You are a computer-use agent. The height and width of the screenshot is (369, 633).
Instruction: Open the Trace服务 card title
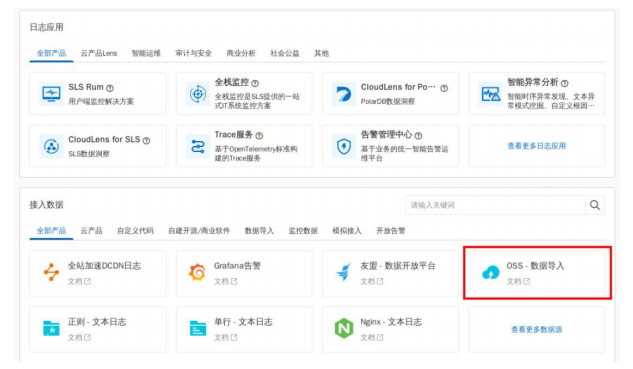click(234, 135)
